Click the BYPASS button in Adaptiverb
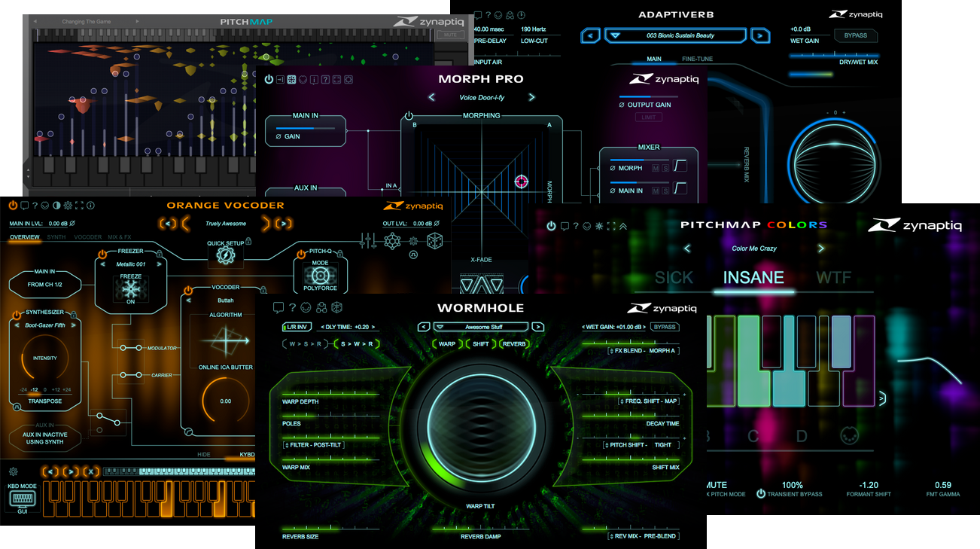The height and width of the screenshot is (549, 980). (855, 35)
